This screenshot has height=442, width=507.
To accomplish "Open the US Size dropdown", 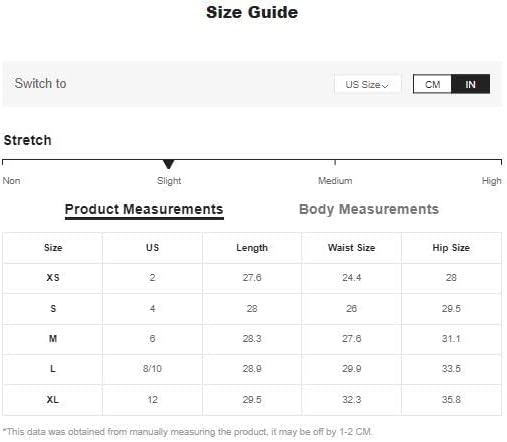I will pos(367,84).
